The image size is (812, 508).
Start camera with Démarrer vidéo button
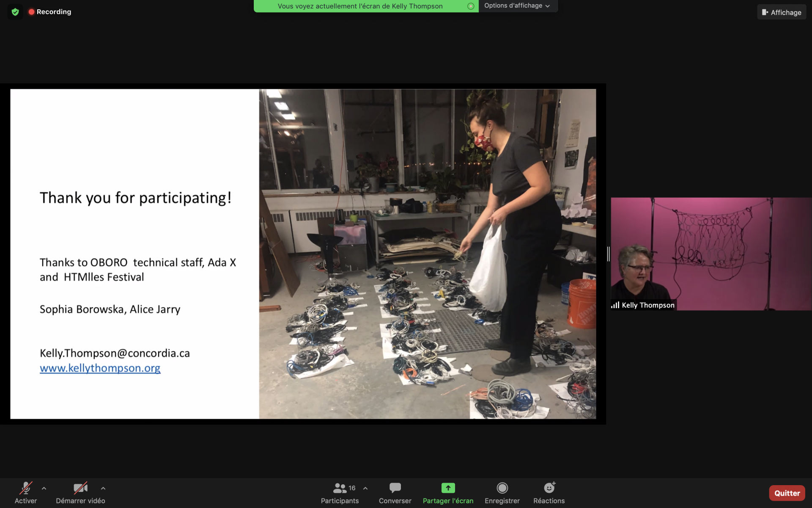pos(80,493)
